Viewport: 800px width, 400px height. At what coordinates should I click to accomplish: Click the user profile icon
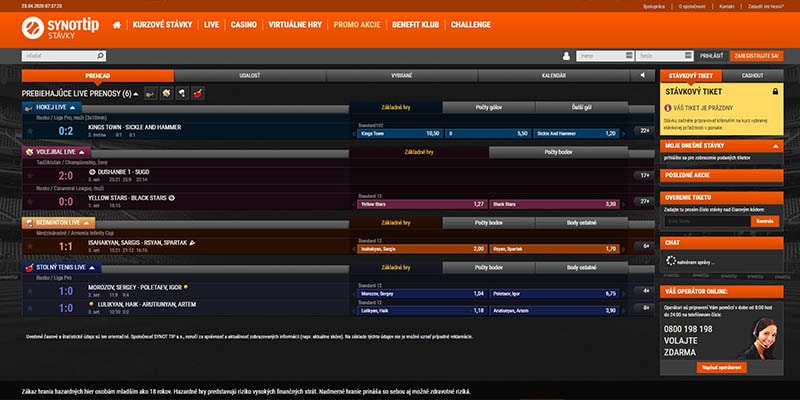click(x=566, y=56)
